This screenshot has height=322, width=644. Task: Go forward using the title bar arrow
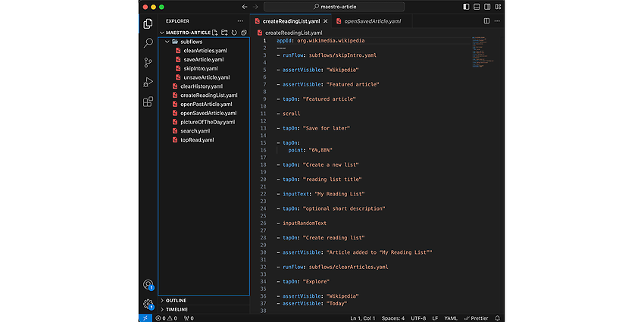[x=255, y=7]
